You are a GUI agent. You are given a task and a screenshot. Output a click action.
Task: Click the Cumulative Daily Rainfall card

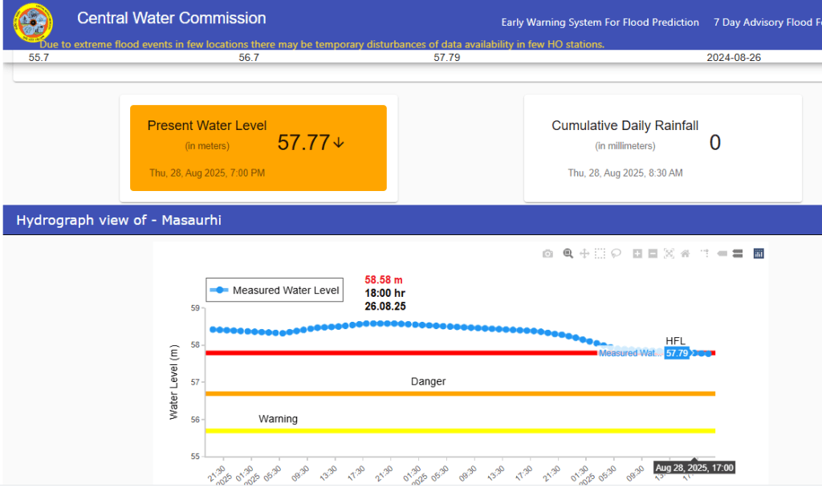662,148
